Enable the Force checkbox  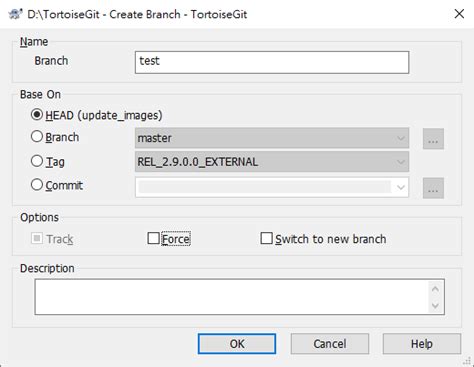pyautogui.click(x=153, y=238)
